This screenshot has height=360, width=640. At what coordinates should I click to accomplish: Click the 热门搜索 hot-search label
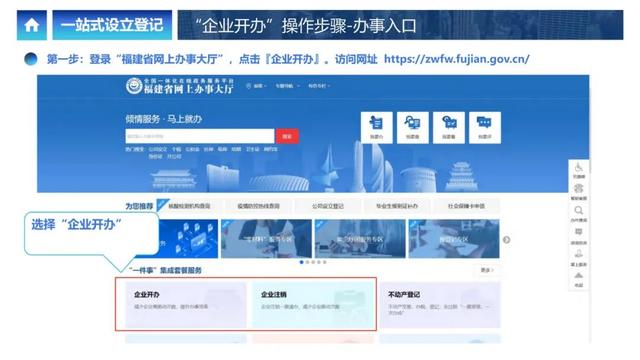(x=135, y=149)
